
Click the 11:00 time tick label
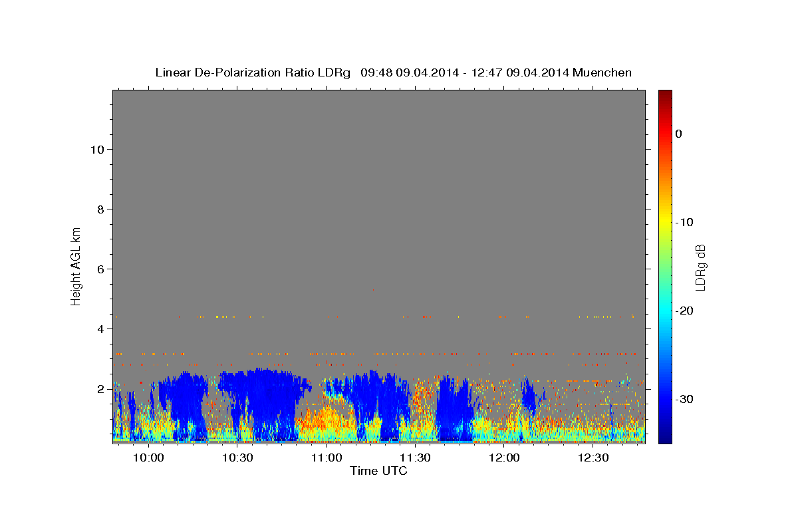coord(327,458)
